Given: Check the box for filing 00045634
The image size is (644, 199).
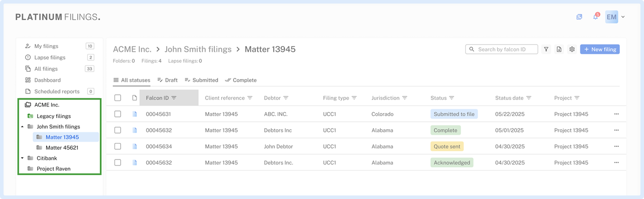Looking at the screenshot, I should (x=118, y=146).
